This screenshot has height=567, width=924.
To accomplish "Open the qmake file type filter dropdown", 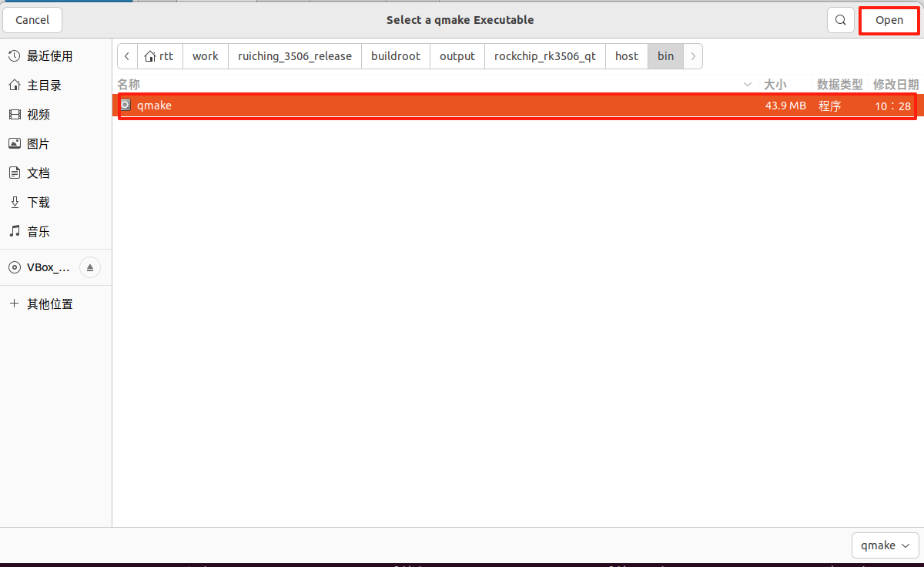I will [885, 545].
